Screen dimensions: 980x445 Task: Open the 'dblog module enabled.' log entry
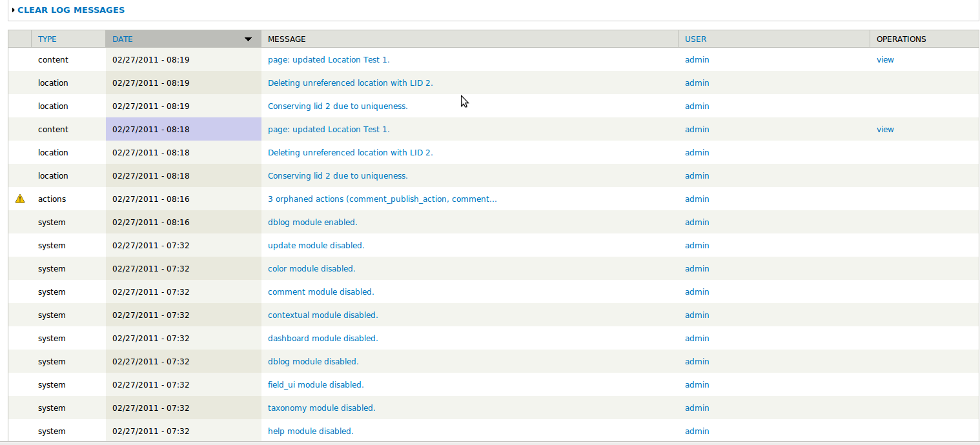point(312,222)
